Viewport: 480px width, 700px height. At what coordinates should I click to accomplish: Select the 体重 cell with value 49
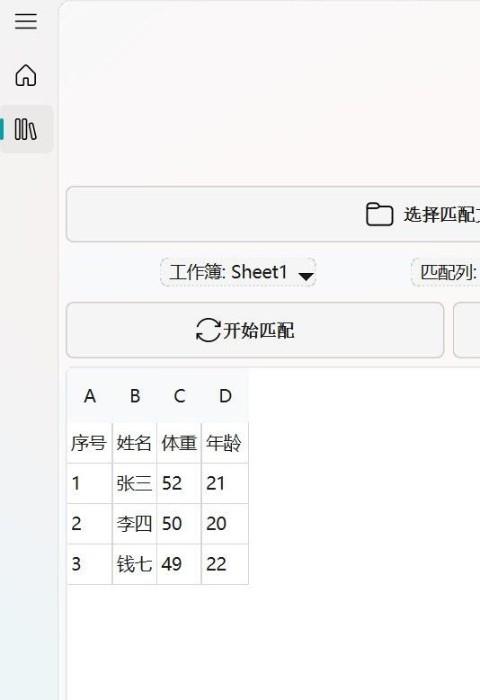(x=179, y=564)
